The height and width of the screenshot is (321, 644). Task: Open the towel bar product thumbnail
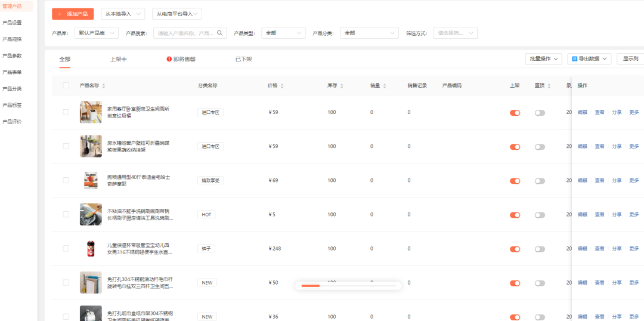91,283
